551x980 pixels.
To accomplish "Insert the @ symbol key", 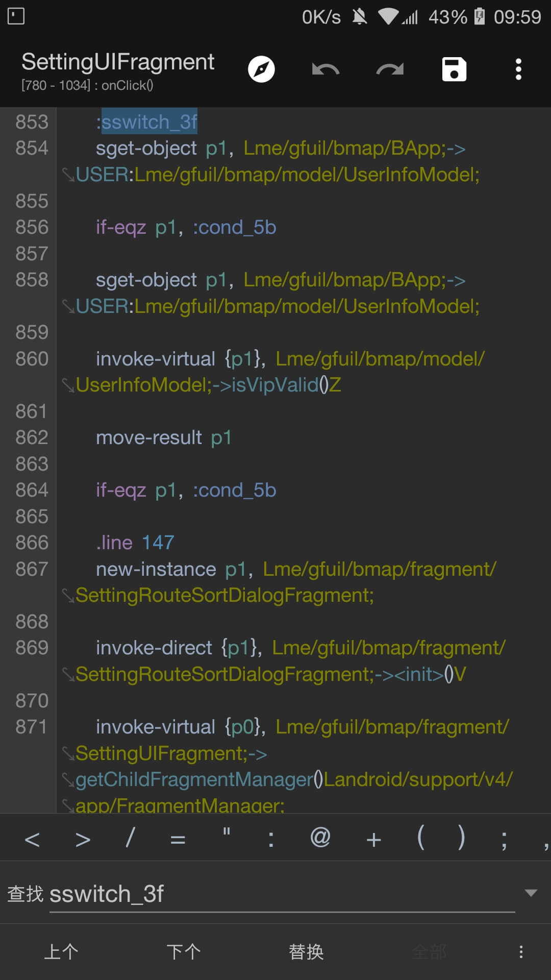I will (x=320, y=838).
